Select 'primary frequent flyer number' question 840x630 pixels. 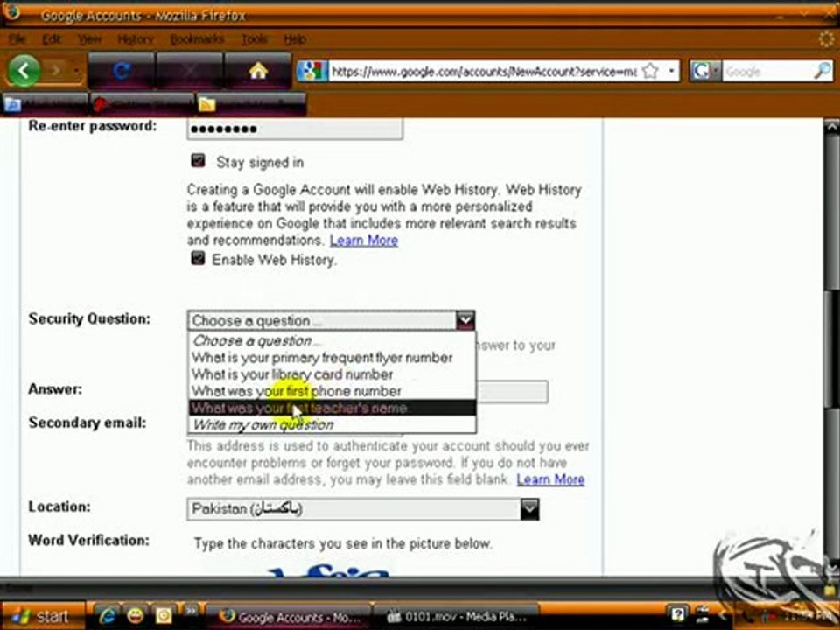pos(332,357)
